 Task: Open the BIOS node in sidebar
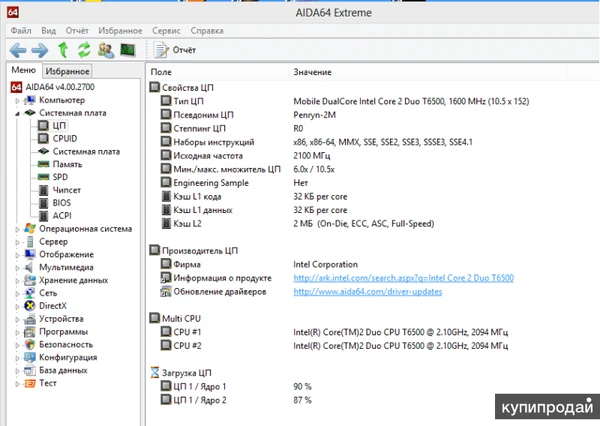point(62,202)
